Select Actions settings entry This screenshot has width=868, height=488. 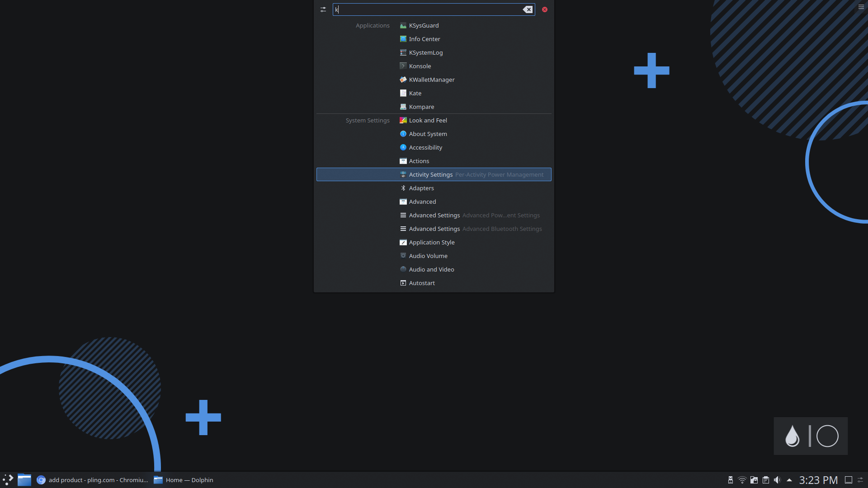[x=434, y=161]
